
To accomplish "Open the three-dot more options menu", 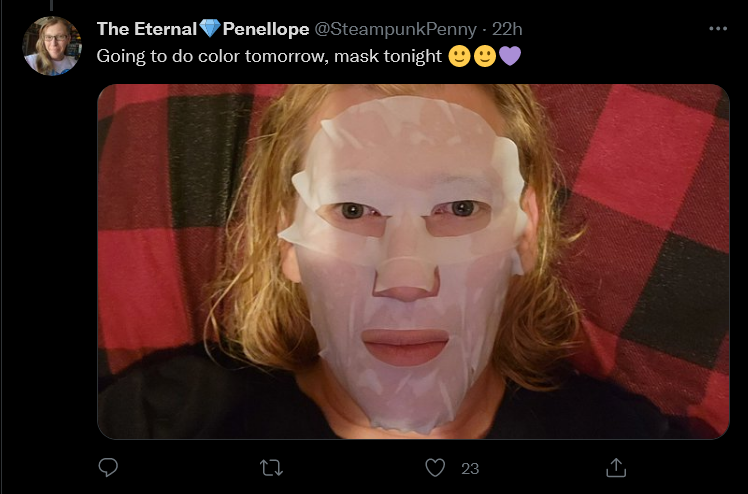I will [718, 29].
